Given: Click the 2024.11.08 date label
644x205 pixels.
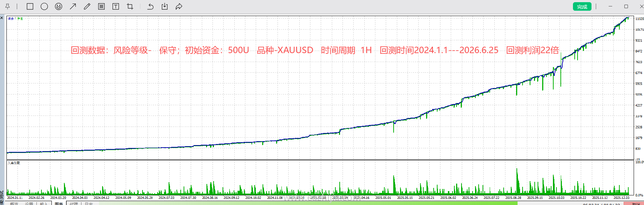Looking at the screenshot, I should click(275, 198).
